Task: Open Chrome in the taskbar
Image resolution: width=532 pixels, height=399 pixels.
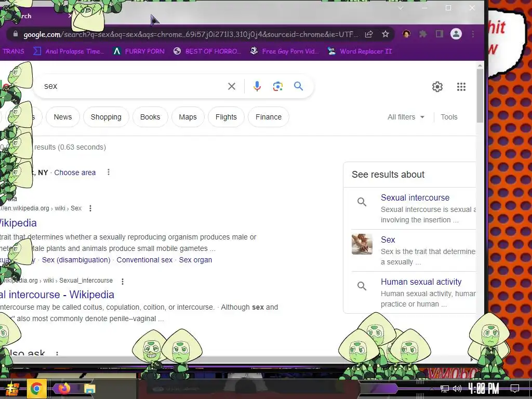Action: (36, 389)
